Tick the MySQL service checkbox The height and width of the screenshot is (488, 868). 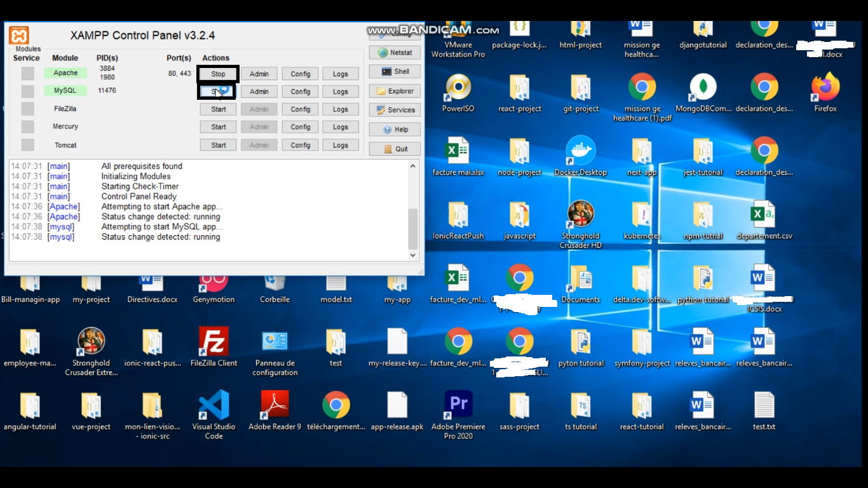(27, 91)
